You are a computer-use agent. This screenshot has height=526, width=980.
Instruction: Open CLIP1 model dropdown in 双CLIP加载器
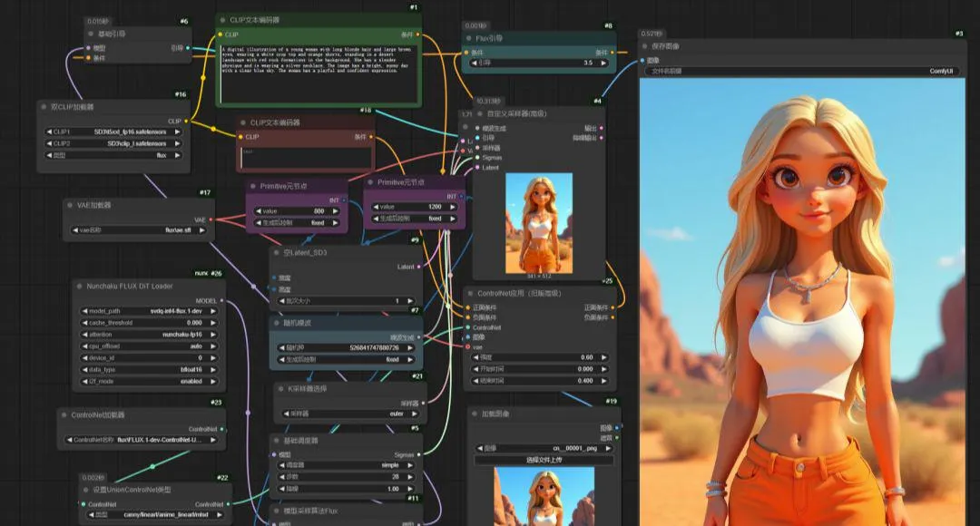pos(113,131)
